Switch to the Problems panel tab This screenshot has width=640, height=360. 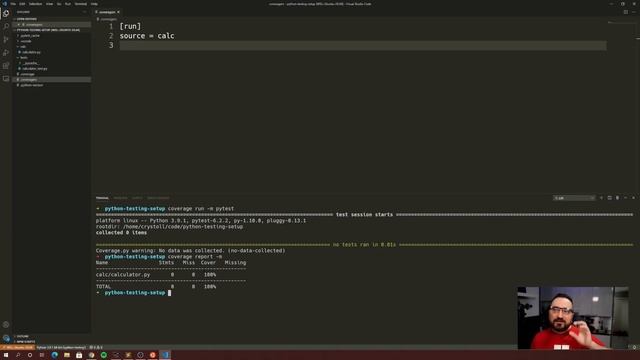pos(120,198)
